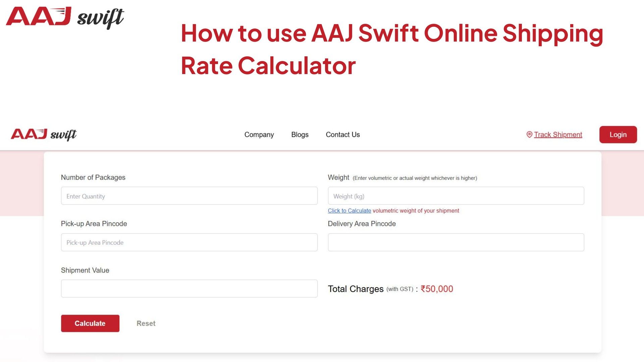644x362 pixels.
Task: Click into the Weight (kg) field
Action: click(x=455, y=196)
